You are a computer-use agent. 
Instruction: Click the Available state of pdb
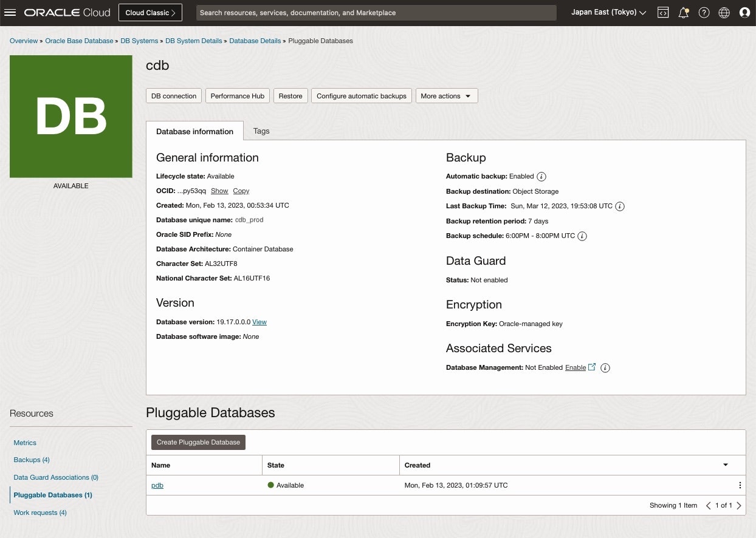[286, 485]
